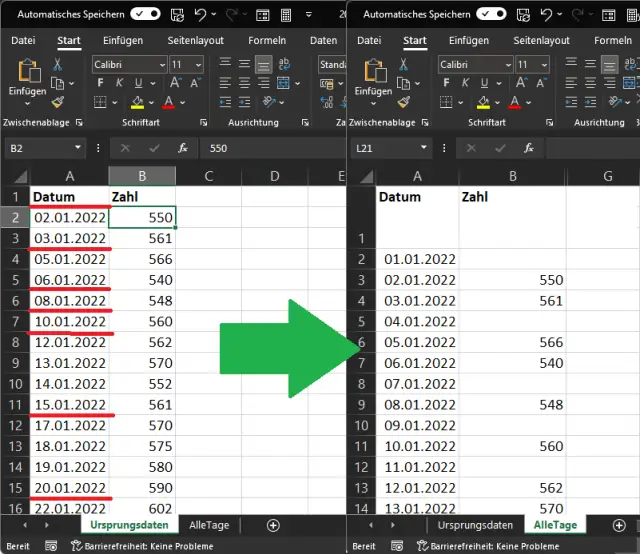The height and width of the screenshot is (554, 640).
Task: Click Undo arrow in right window title bar
Action: tap(548, 15)
